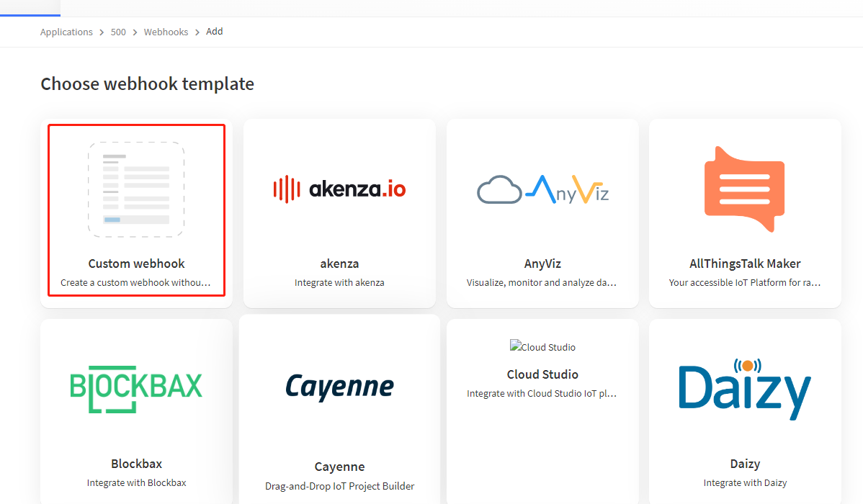Click the Add breadcrumb item
This screenshot has height=504, width=863.
pos(214,32)
